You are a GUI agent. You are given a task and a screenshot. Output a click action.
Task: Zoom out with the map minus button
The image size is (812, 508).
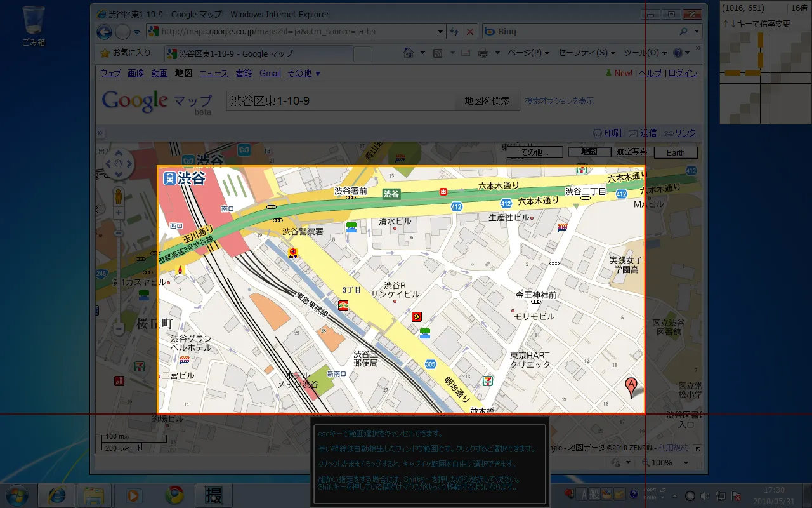click(118, 329)
